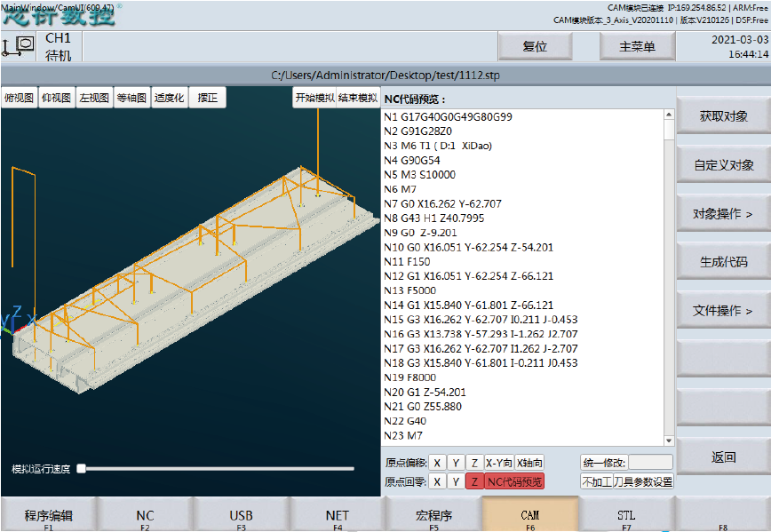Viewport: 771px width, 532px height.
Task: Toggle the NC代码预览 highlighted button
Action: coord(514,481)
